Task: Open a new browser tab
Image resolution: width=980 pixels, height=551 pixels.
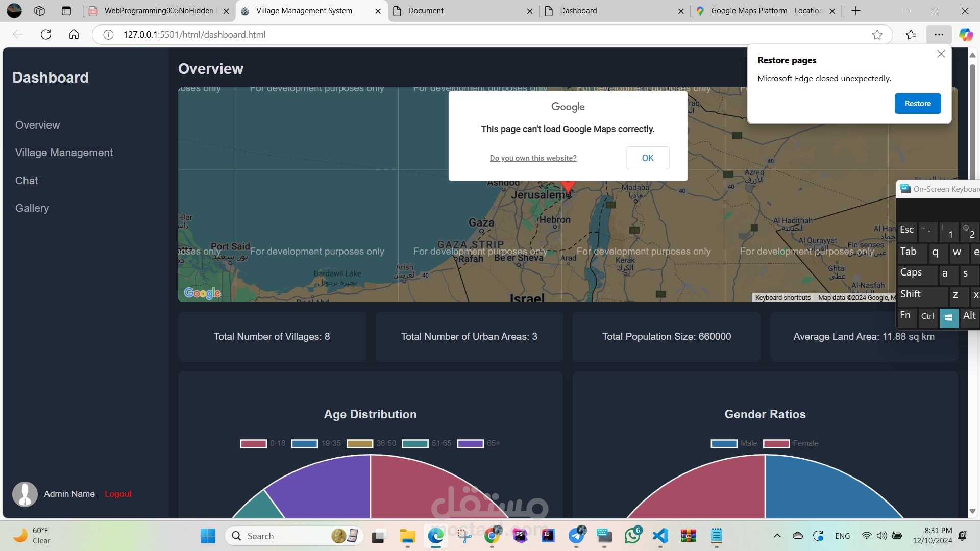Action: pos(856,11)
